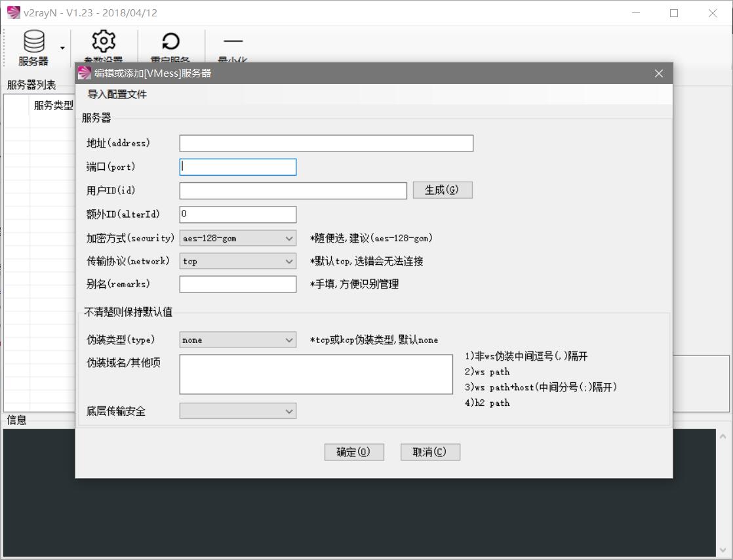
Task: Click the 服务器列表 label
Action: click(x=31, y=85)
